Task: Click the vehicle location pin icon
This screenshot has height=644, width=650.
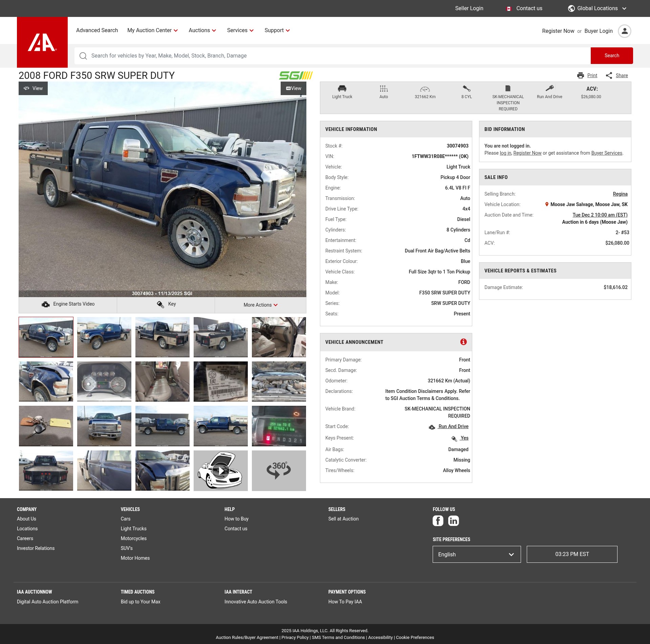Action: tap(547, 204)
